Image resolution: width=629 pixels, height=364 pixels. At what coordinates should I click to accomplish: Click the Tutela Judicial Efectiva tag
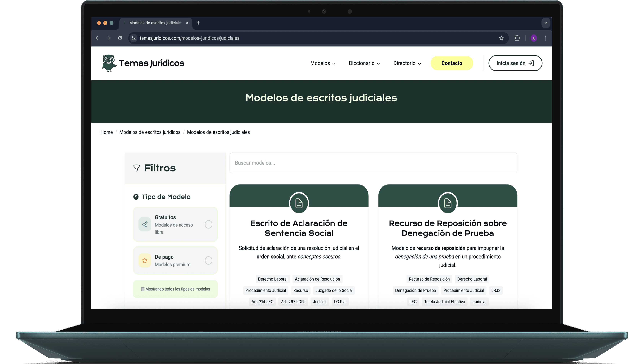tap(444, 302)
